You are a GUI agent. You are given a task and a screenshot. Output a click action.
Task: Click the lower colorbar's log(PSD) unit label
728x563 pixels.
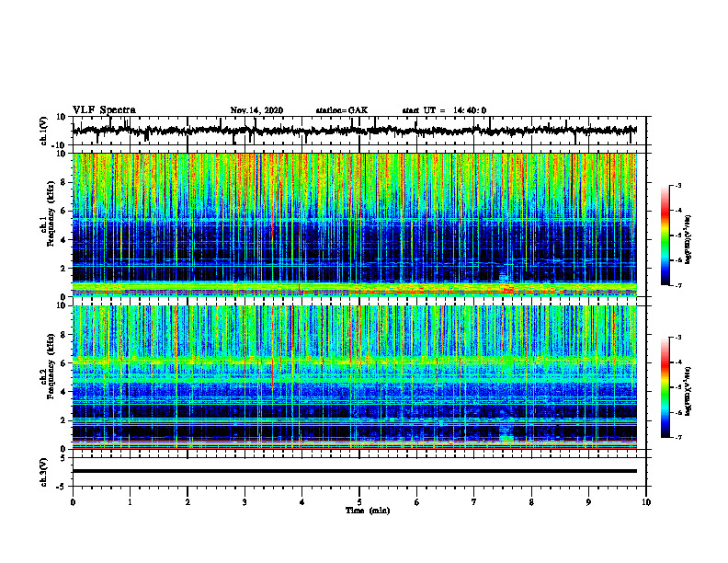688,392
